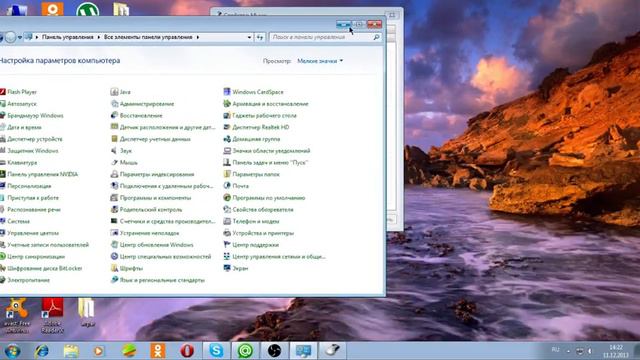640x360 pixels.
Task: Open Восстановление item
Action: [x=137, y=116]
